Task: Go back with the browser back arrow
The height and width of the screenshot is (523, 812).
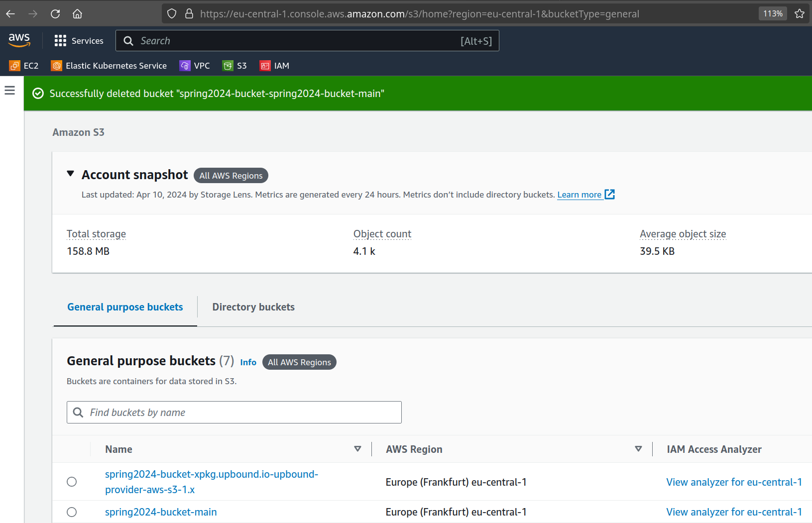Action: 10,14
